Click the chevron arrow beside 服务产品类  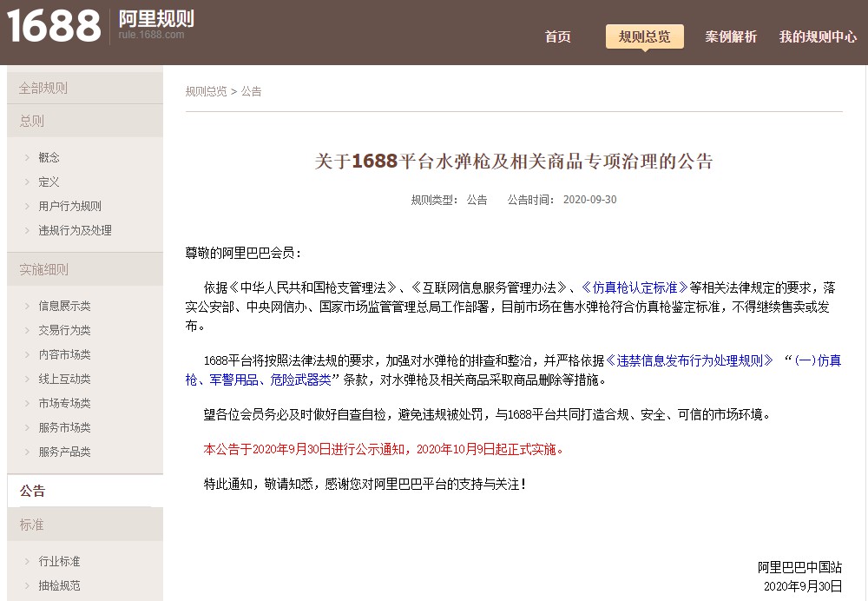coord(27,452)
